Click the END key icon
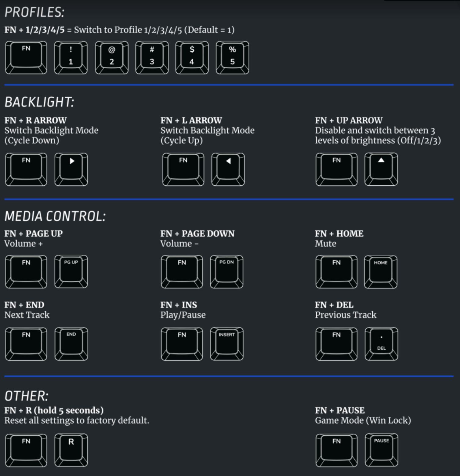This screenshot has width=460, height=476. coord(71,344)
